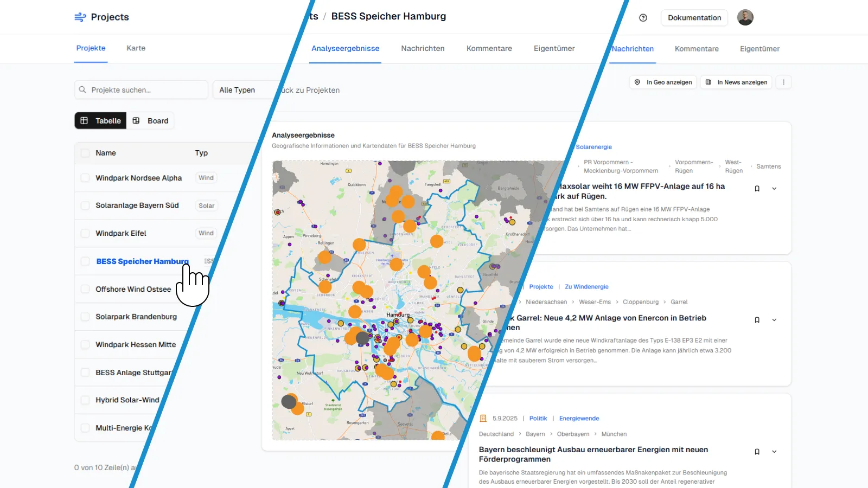Open the help question mark icon
This screenshot has width=868, height=488.
(643, 18)
